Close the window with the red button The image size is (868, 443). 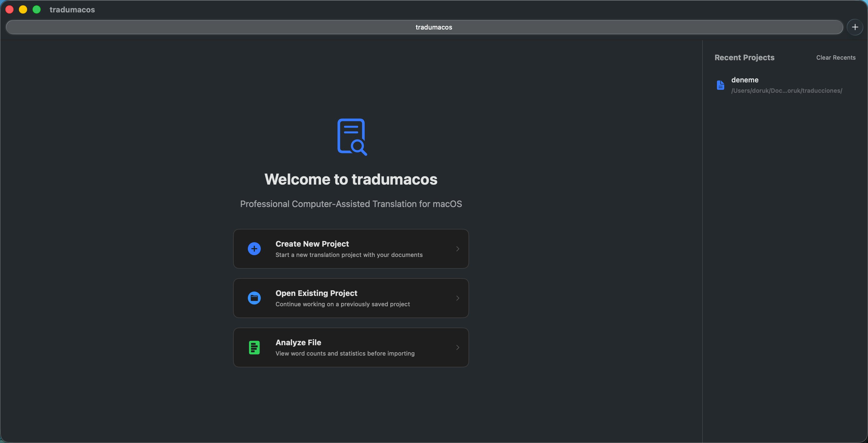[x=9, y=9]
